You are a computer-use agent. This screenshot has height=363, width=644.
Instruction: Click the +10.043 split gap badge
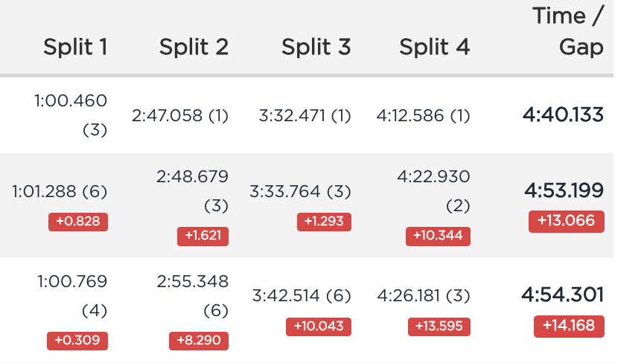pos(319,327)
